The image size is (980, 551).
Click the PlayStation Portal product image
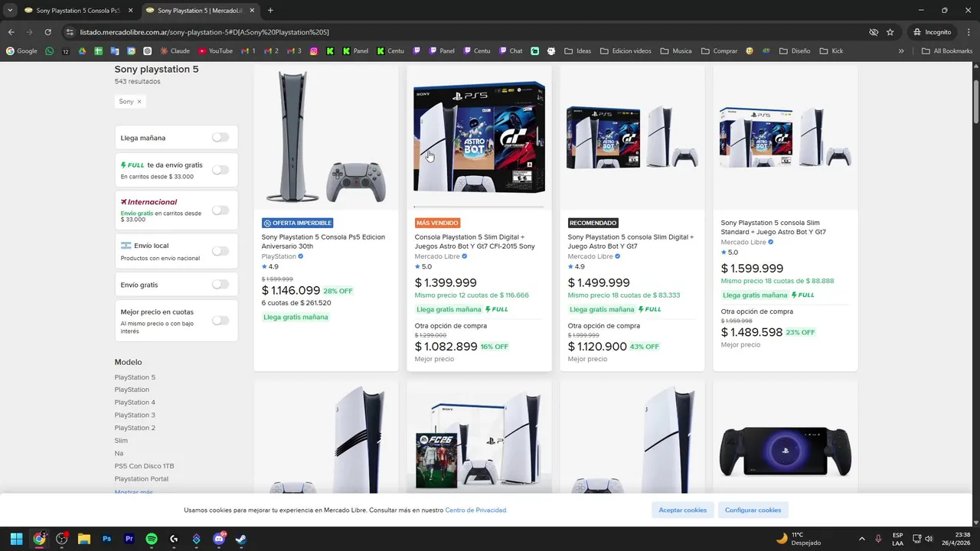[786, 452]
